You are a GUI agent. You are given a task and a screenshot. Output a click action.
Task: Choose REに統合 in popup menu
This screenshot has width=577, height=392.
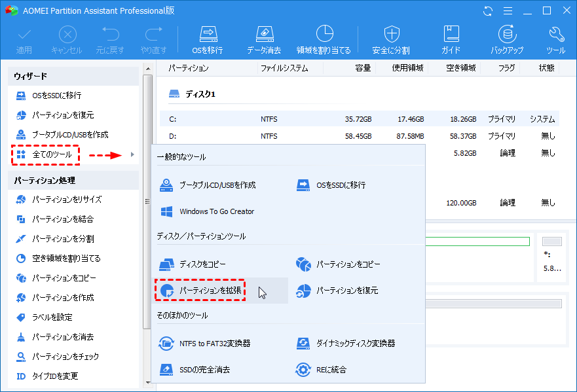tap(321, 370)
